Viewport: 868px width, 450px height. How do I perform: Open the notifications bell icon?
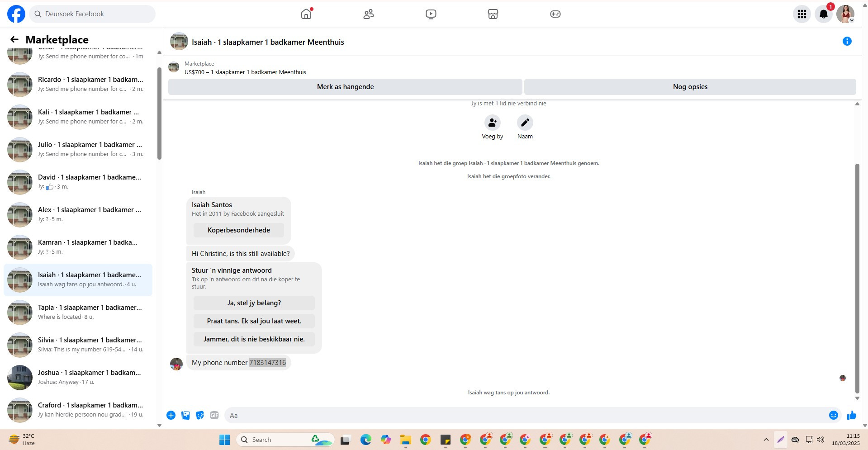point(824,14)
